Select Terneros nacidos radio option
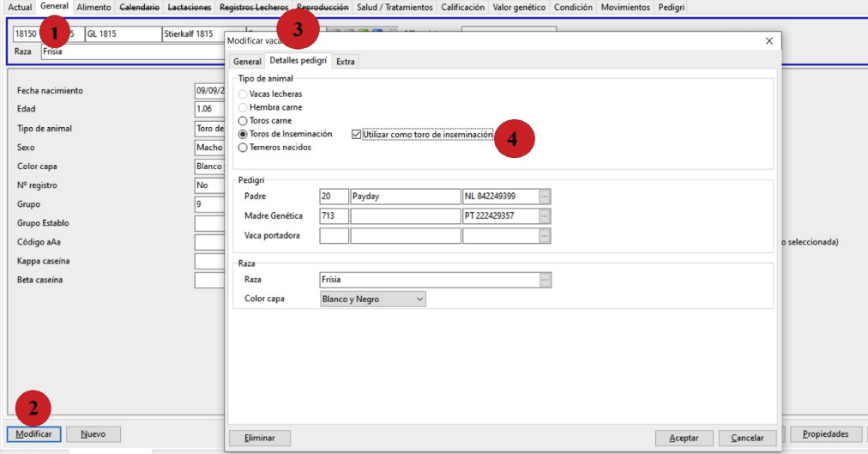The width and height of the screenshot is (868, 454). click(x=274, y=148)
